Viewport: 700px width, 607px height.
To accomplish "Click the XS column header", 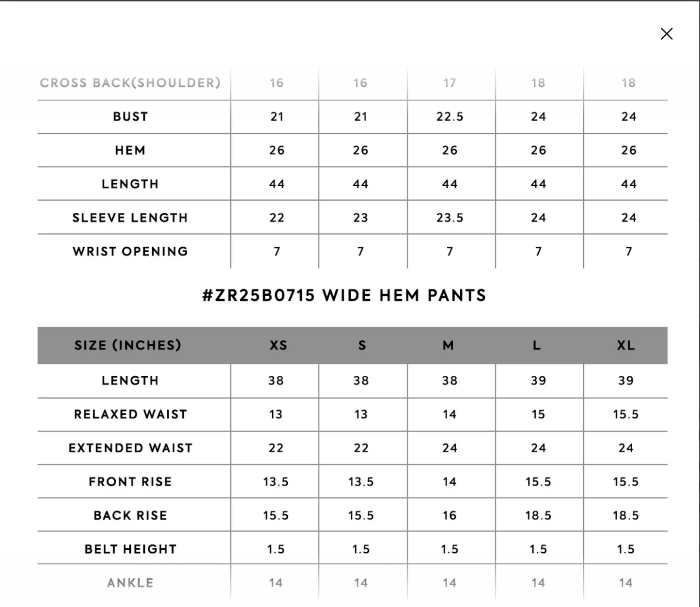I will (x=278, y=345).
